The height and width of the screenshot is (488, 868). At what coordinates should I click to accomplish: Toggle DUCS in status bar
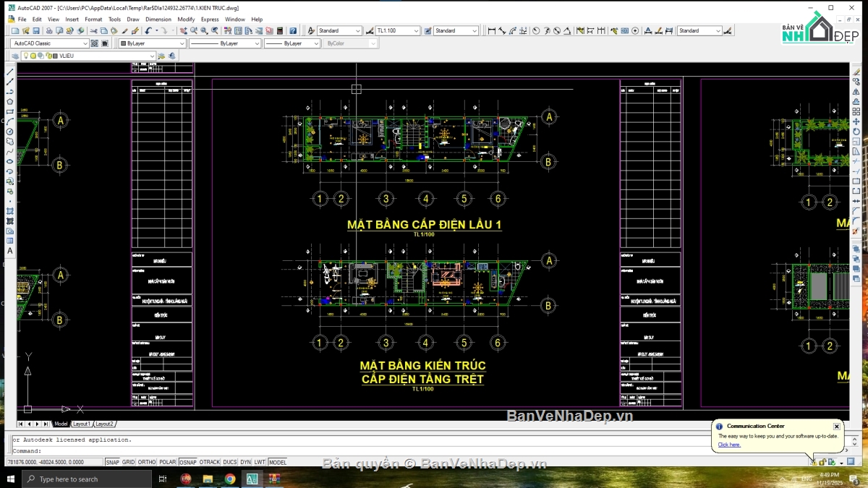click(x=230, y=462)
